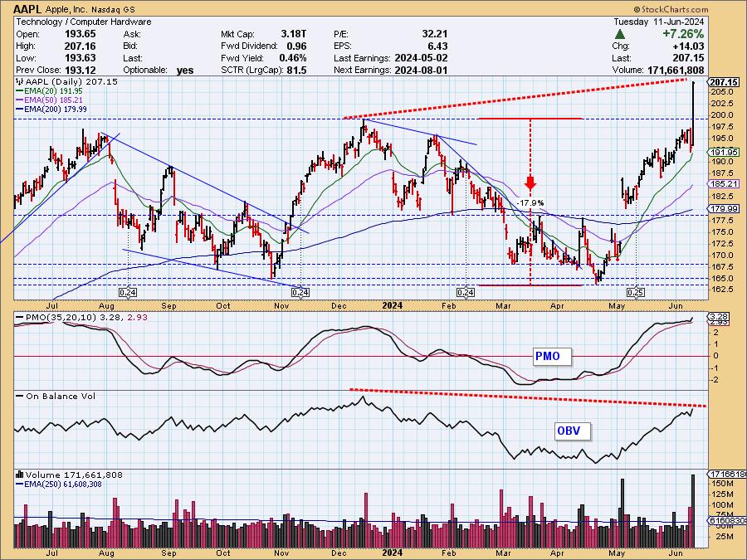This screenshot has width=747, height=560.
Task: Click the red down arrow above -17.9%
Action: (x=530, y=183)
